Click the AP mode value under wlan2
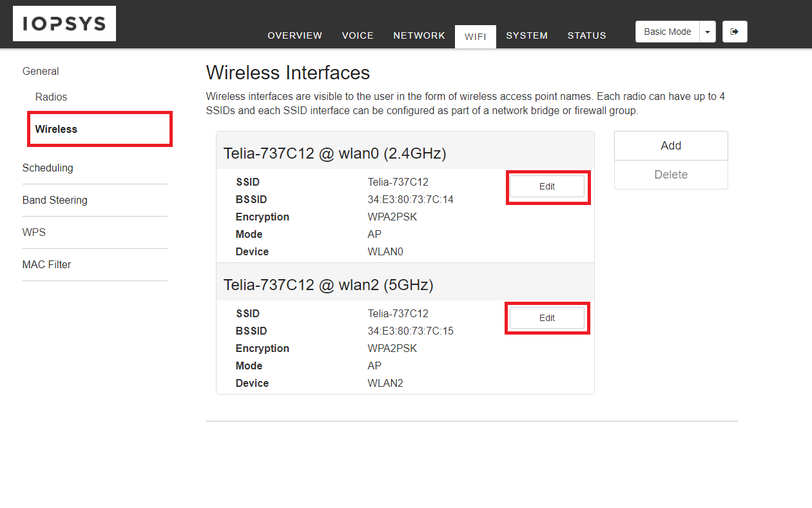Viewport: 812px width, 508px height. coord(374,366)
